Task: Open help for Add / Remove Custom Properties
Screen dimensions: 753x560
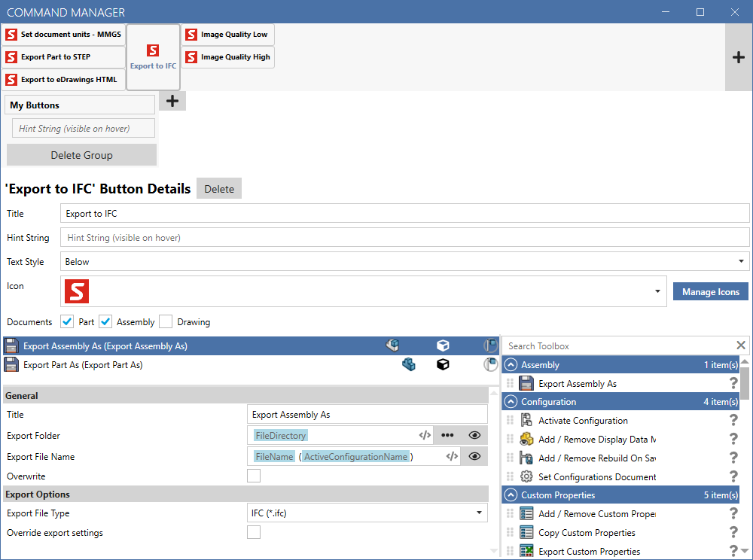Action: [733, 513]
